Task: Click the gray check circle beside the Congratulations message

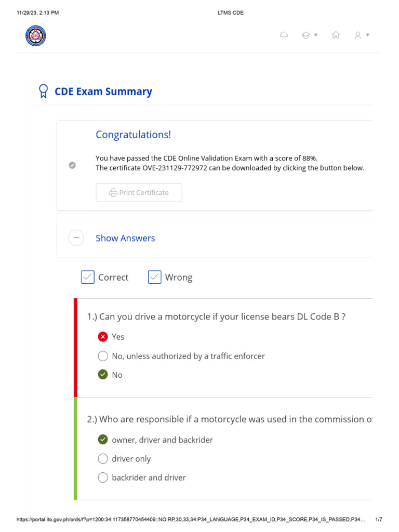Action: pyautogui.click(x=72, y=165)
